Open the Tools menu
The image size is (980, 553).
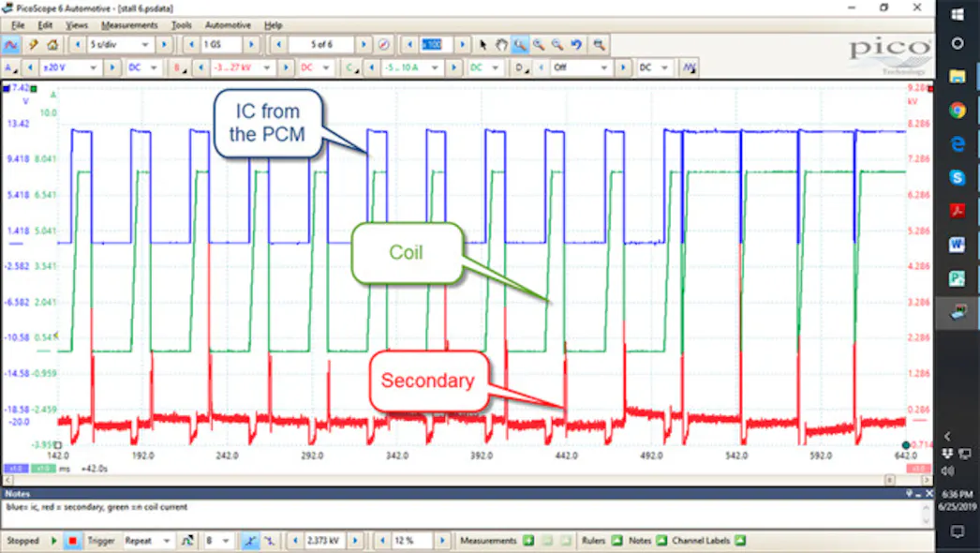182,25
